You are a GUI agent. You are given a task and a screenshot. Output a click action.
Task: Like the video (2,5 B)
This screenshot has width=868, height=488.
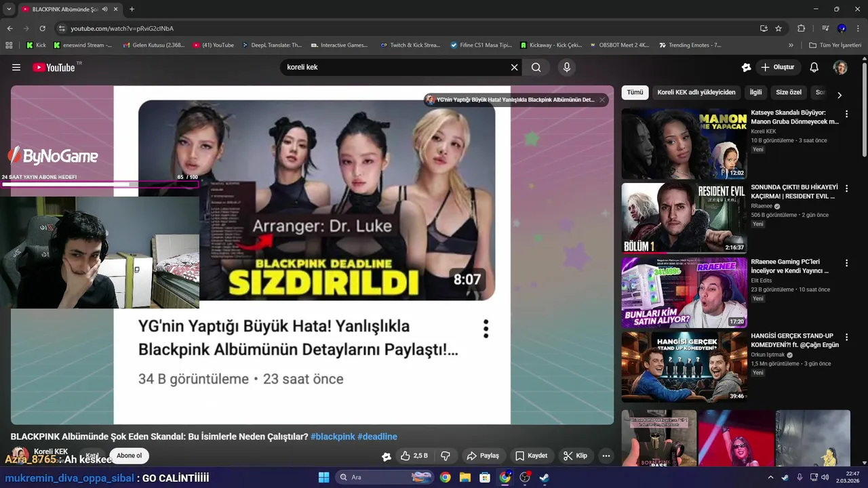(414, 455)
